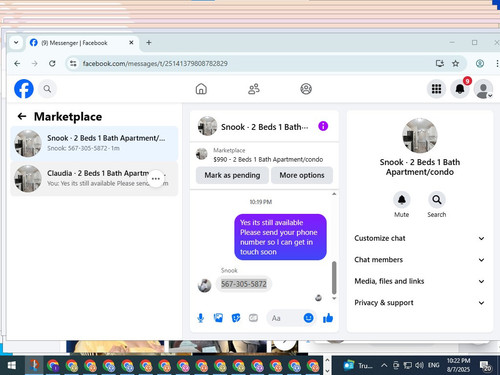Click the address bar URL
Image resolution: width=500 pixels, height=375 pixels.
(x=155, y=63)
